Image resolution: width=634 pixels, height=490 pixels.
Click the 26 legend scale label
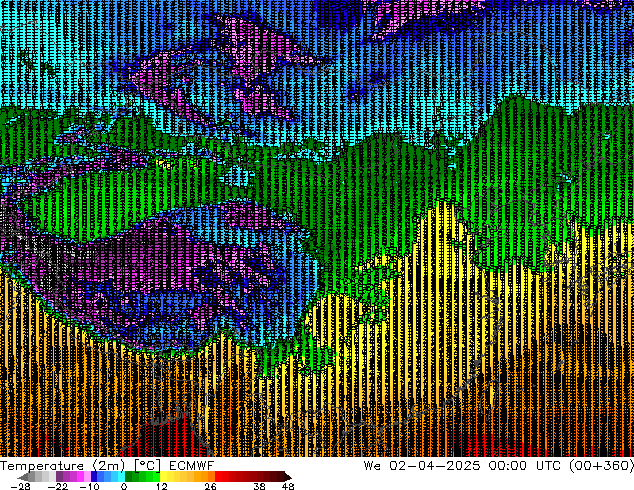(210, 486)
